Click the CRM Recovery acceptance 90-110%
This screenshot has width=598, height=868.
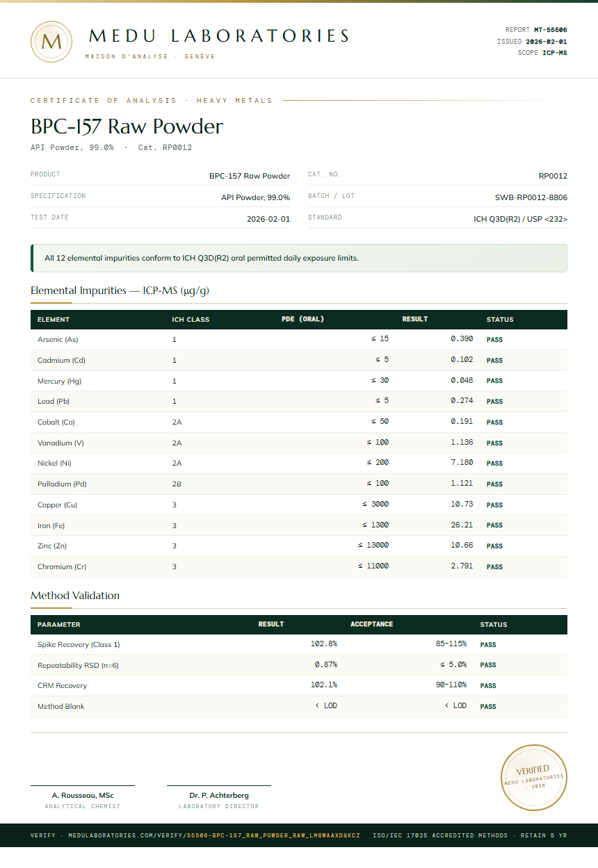coord(451,685)
